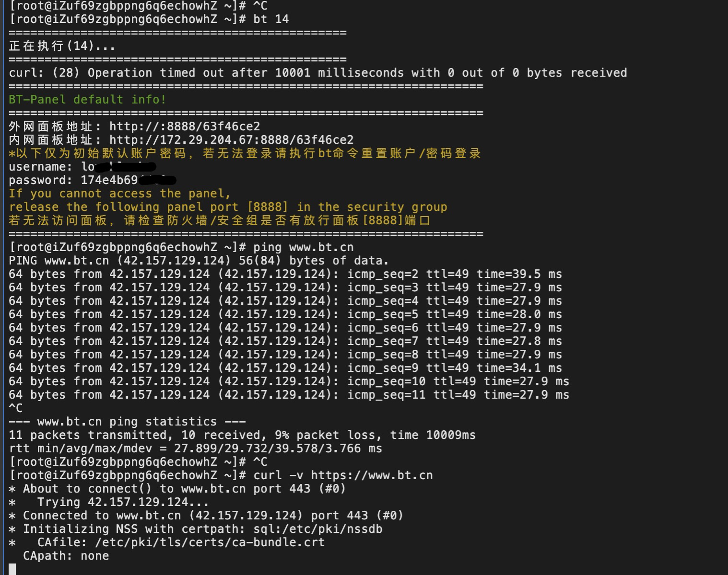Click the icmp_seq=2 ping reply line
The height and width of the screenshot is (575, 728).
tap(285, 274)
